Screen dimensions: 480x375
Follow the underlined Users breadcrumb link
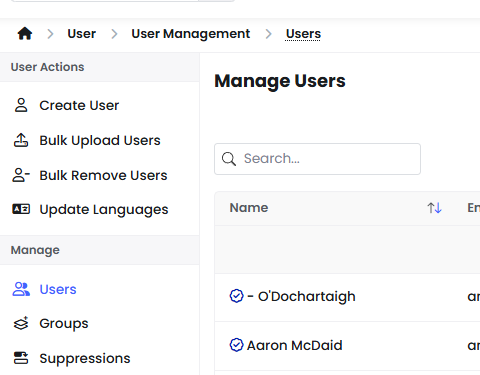point(303,34)
